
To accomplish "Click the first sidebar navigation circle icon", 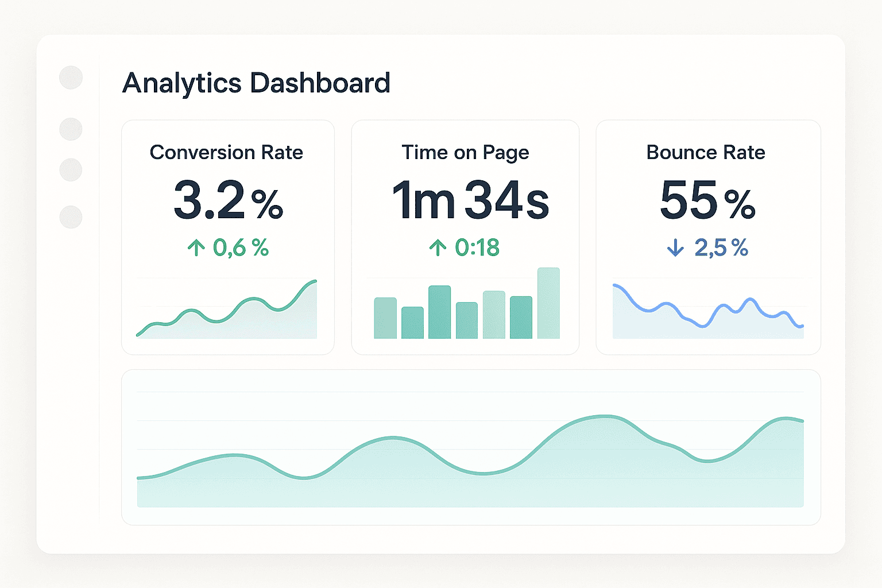I will coord(70,76).
